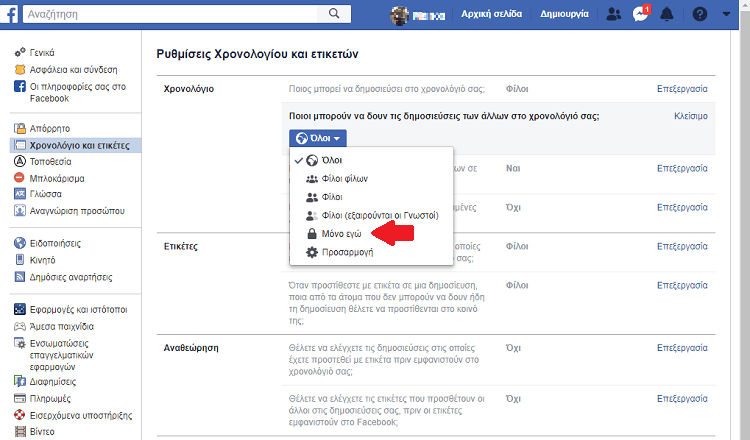Collapse the Όλοι audience dropdown button
The width and height of the screenshot is (750, 440).
[318, 138]
